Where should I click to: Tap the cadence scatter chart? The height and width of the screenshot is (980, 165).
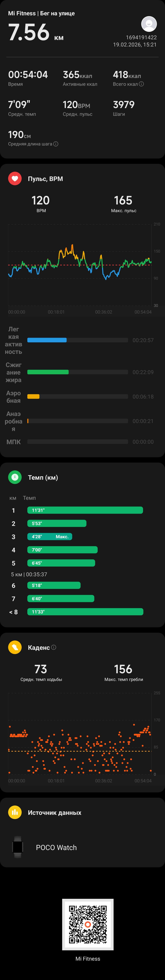tap(80, 733)
